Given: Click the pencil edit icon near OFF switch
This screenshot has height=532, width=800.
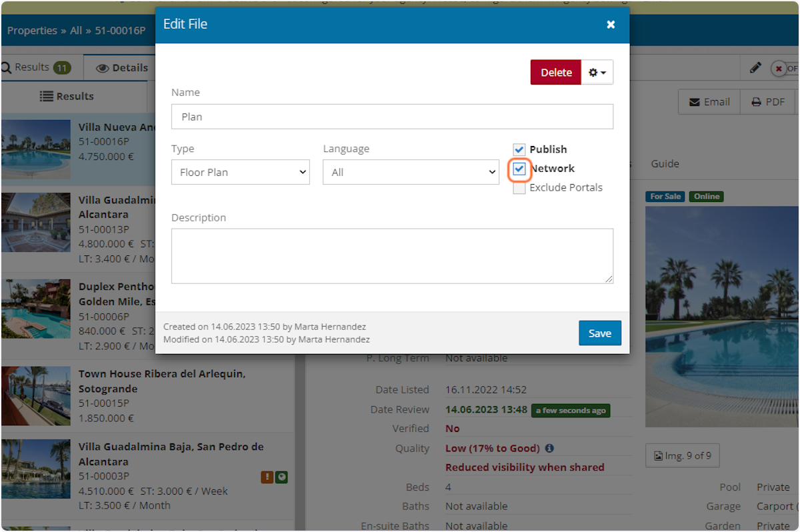Looking at the screenshot, I should tap(755, 67).
